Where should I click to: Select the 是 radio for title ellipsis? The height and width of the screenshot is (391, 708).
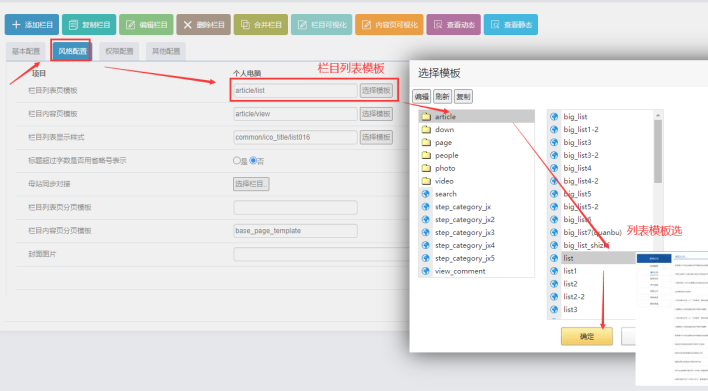point(237,160)
